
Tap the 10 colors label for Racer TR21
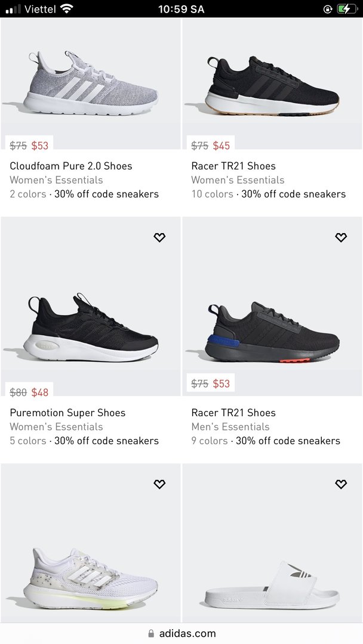212,194
